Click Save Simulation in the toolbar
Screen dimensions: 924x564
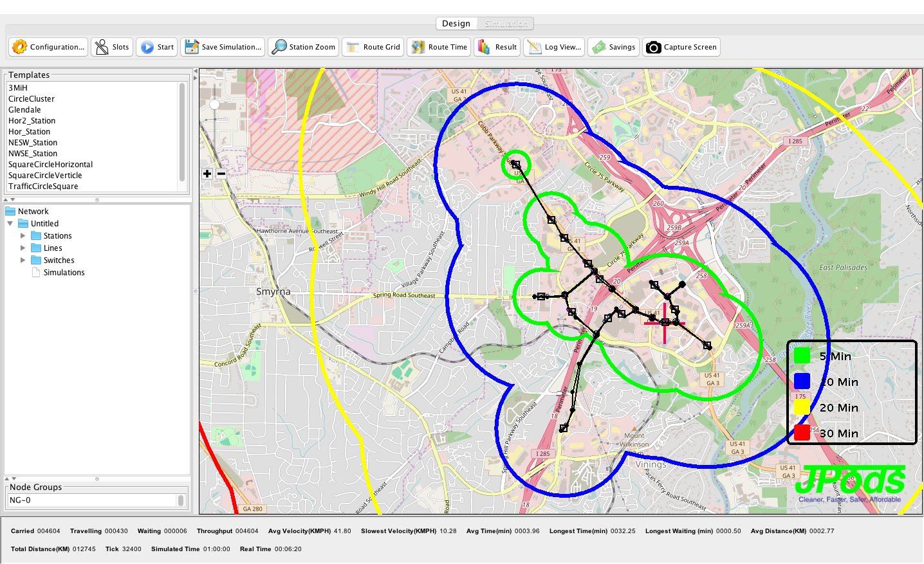(x=223, y=47)
